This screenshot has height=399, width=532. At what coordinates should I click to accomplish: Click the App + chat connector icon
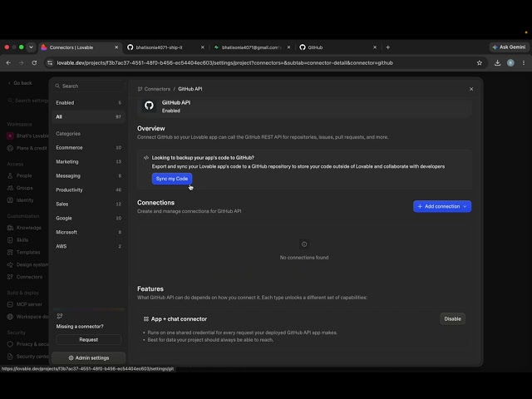(146, 319)
